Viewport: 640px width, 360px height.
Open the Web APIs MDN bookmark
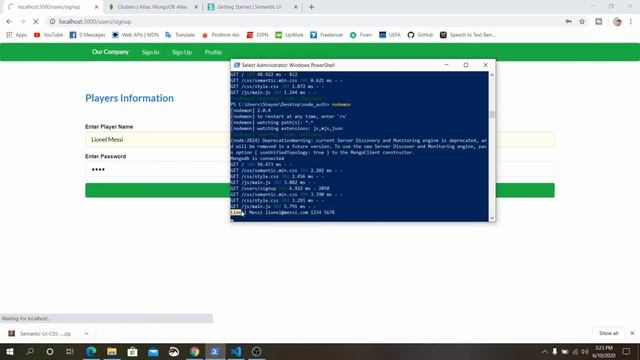135,35
